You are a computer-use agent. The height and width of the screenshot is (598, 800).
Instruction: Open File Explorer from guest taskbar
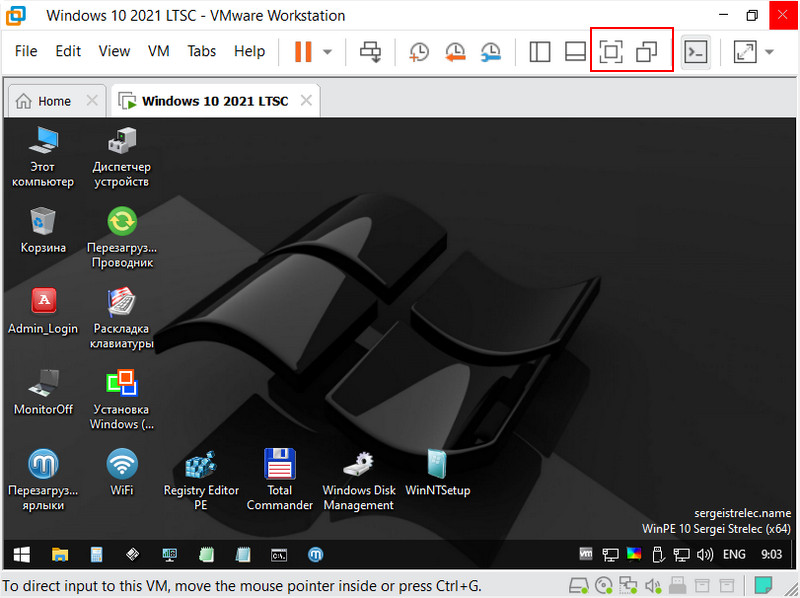[60, 554]
